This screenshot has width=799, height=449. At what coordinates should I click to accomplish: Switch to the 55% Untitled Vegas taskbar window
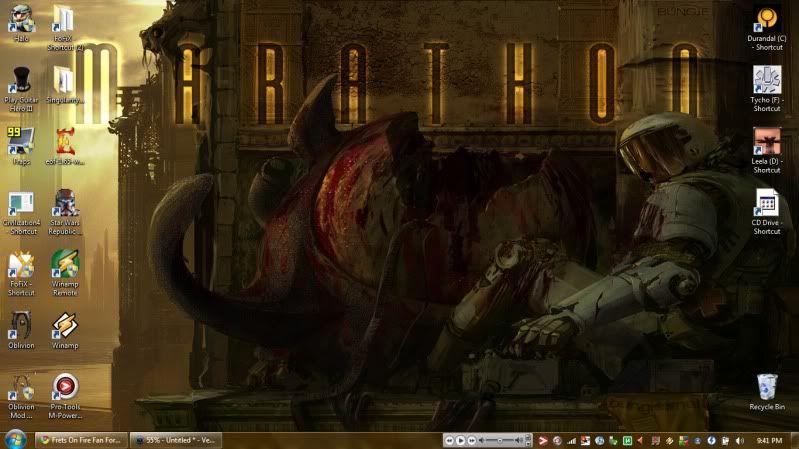176,440
